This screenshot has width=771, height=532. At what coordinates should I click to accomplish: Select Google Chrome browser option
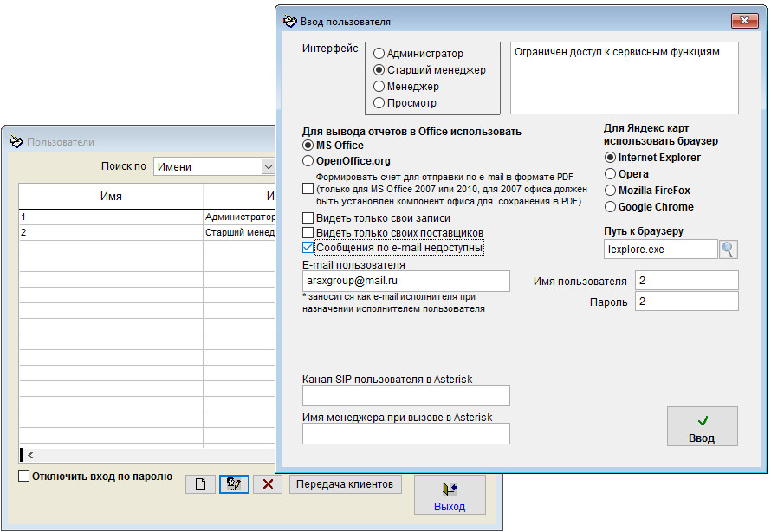[x=610, y=206]
